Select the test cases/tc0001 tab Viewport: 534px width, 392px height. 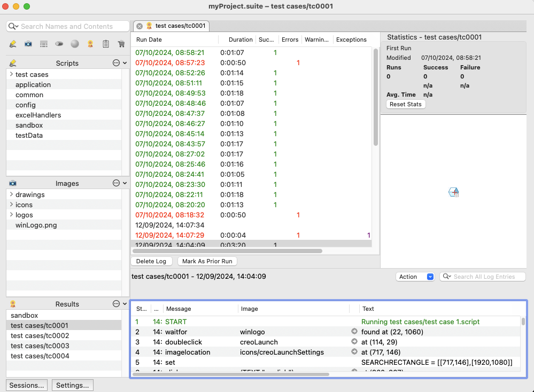pyautogui.click(x=171, y=26)
